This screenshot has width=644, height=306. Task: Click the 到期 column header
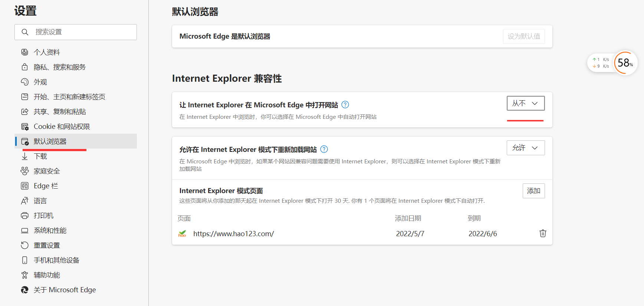click(474, 218)
